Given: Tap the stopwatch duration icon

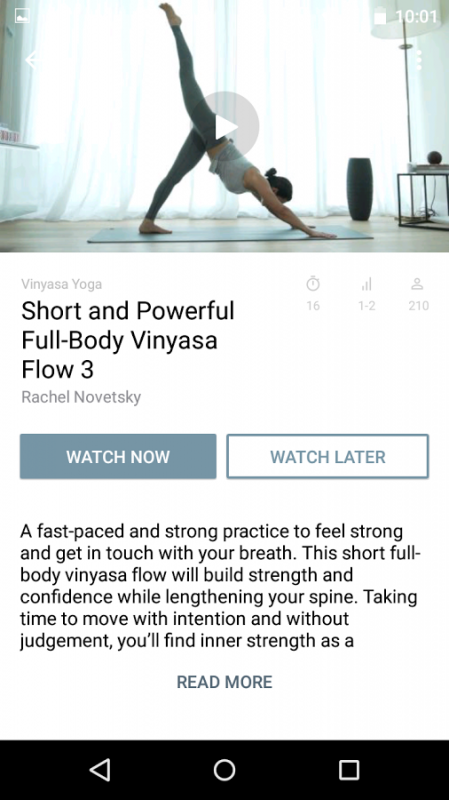Looking at the screenshot, I should pyautogui.click(x=313, y=284).
